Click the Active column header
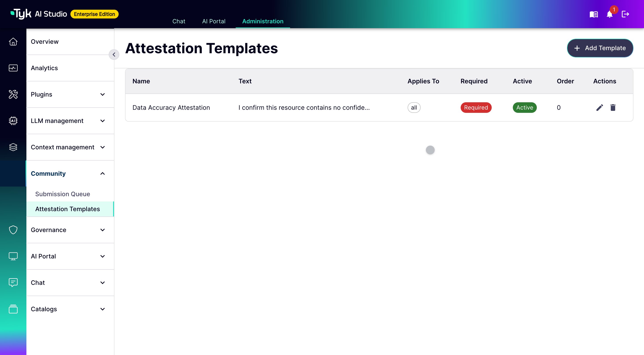Viewport: 644px width, 355px height. pos(522,81)
